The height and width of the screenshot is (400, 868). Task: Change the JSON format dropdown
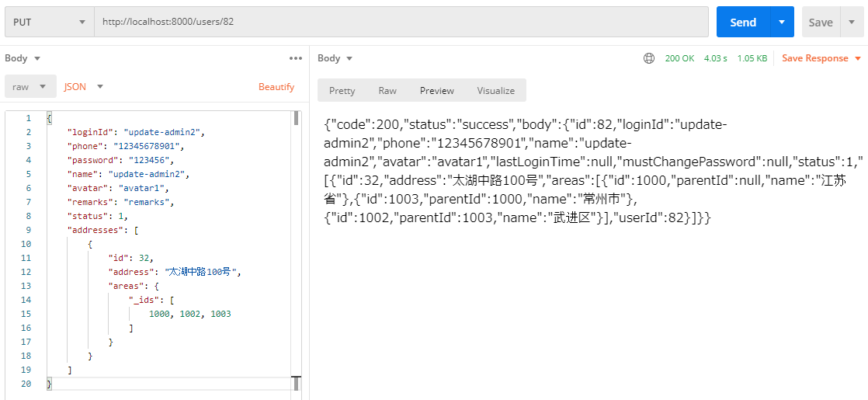click(83, 87)
